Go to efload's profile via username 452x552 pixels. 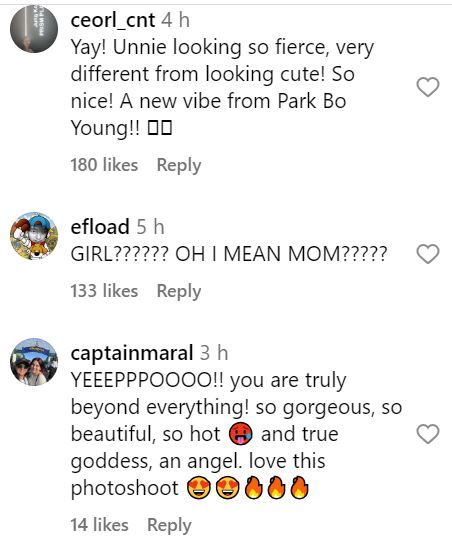click(100, 227)
